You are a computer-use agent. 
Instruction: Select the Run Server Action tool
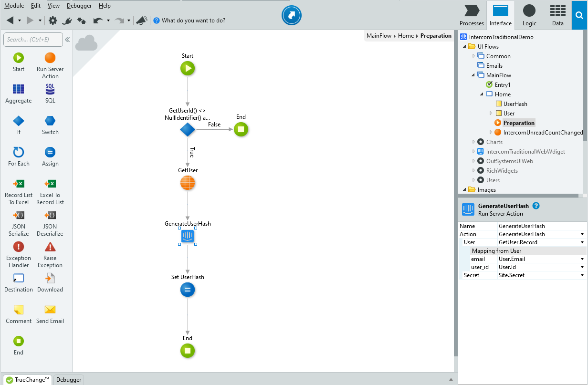[x=50, y=66]
